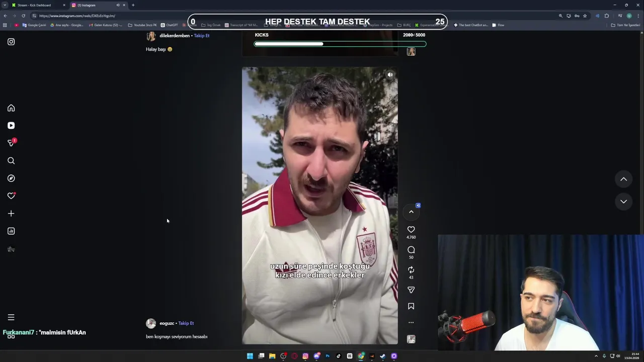644x362 pixels.
Task: Open the Flow bookmark
Action: 498,25
